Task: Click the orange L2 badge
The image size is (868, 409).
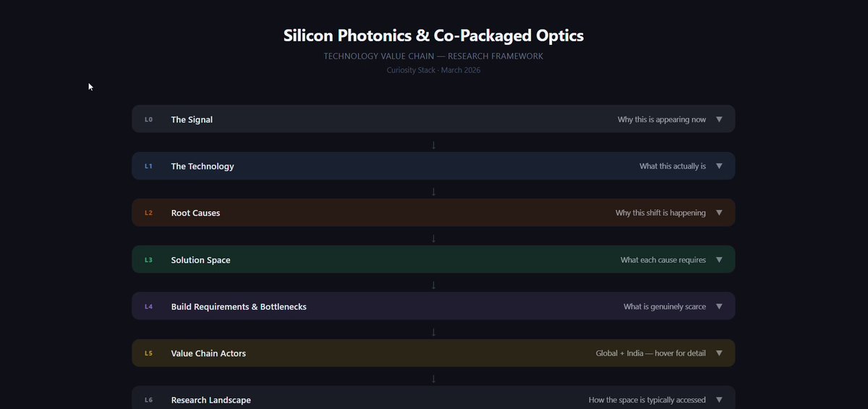Action: pyautogui.click(x=148, y=213)
